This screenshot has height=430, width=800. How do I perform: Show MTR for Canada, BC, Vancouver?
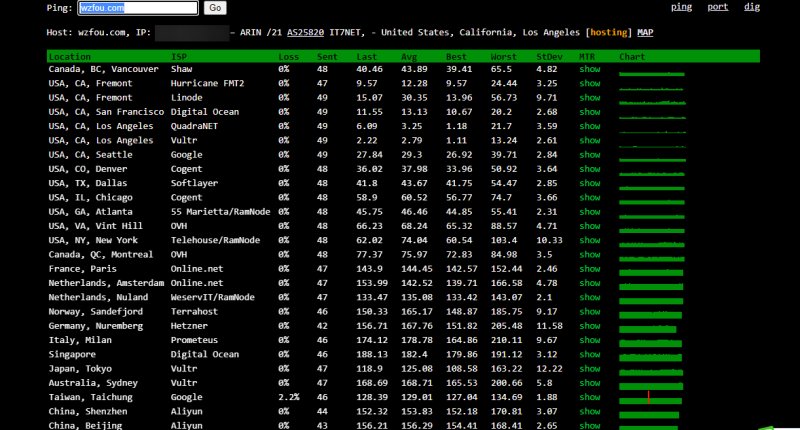pyautogui.click(x=589, y=69)
